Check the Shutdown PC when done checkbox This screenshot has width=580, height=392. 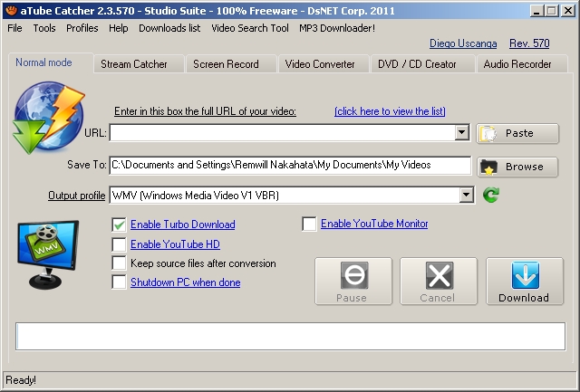119,282
